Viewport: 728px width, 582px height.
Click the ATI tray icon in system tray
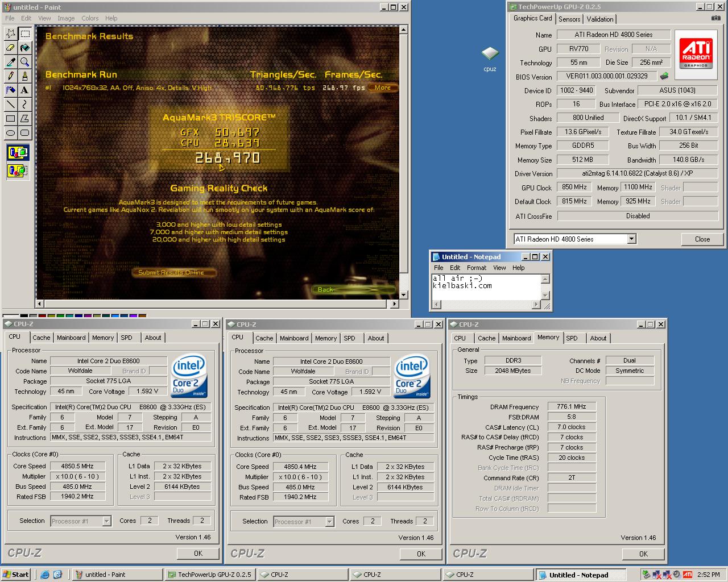click(x=688, y=574)
